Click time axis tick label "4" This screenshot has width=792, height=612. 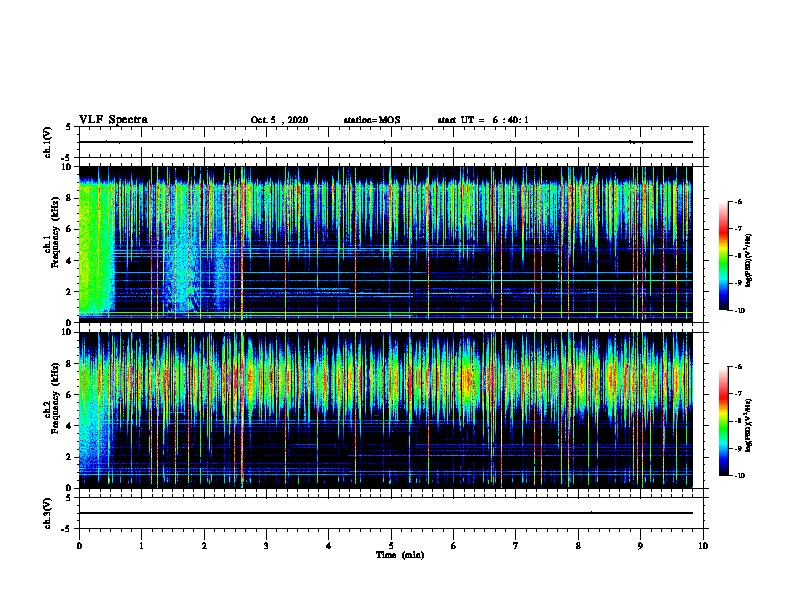pyautogui.click(x=329, y=545)
